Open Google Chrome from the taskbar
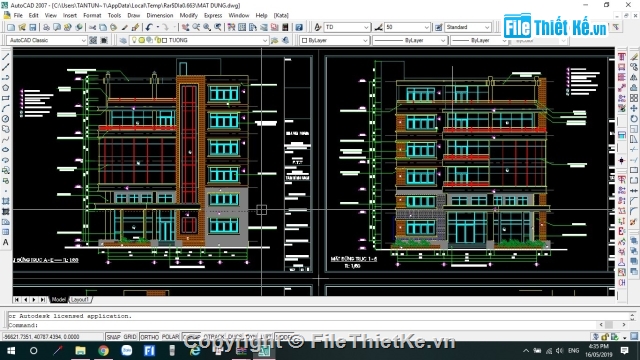This screenshot has width=640, height=360. pos(103,351)
